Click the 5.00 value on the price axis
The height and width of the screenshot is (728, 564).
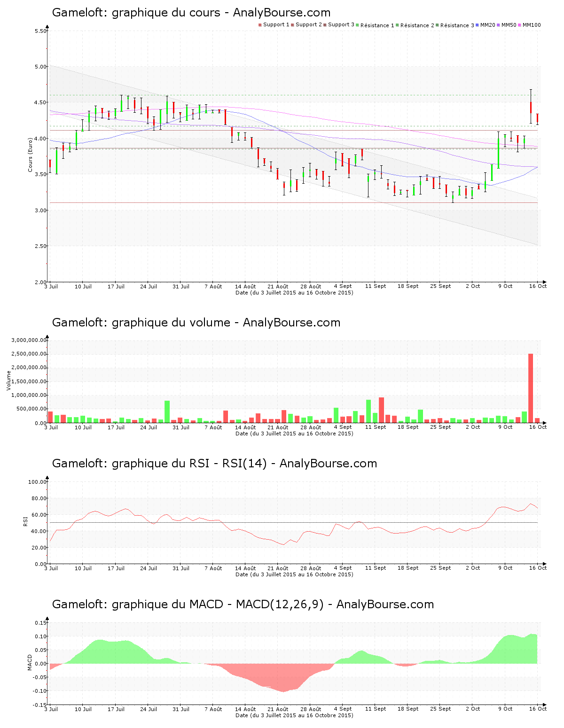41,67
